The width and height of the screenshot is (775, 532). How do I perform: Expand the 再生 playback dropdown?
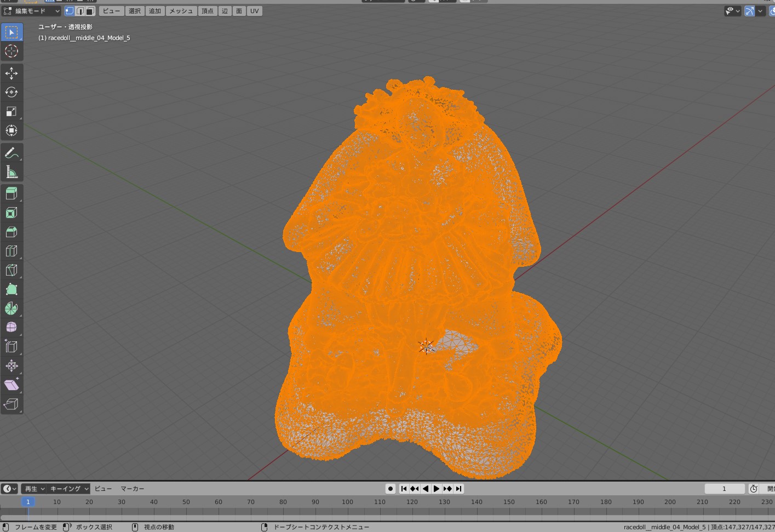click(x=34, y=489)
